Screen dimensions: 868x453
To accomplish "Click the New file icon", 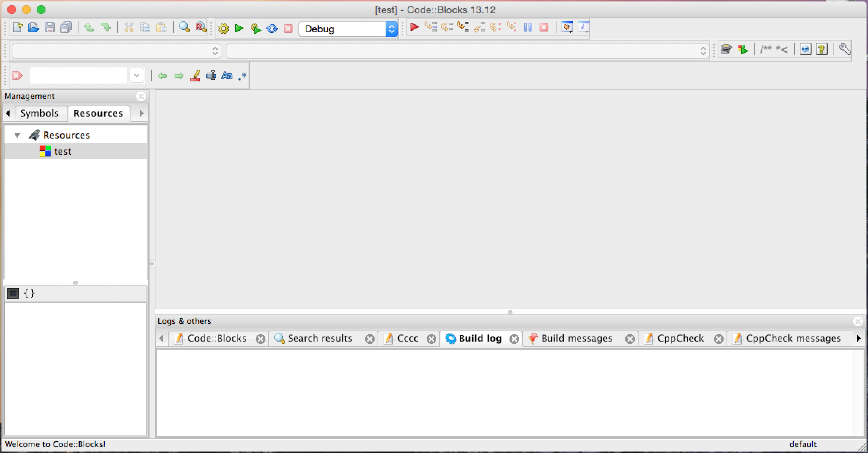I will 17,27.
